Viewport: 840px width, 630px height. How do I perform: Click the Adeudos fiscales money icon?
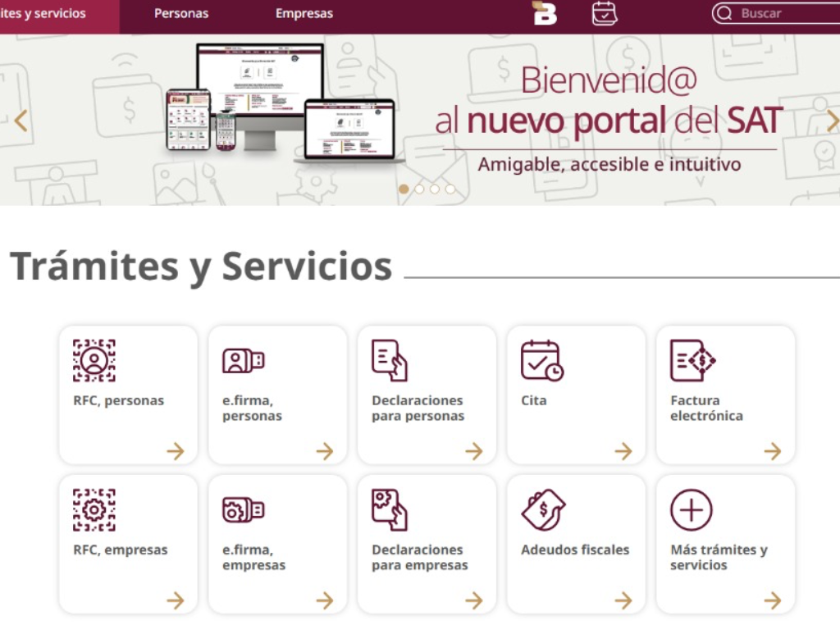(543, 510)
